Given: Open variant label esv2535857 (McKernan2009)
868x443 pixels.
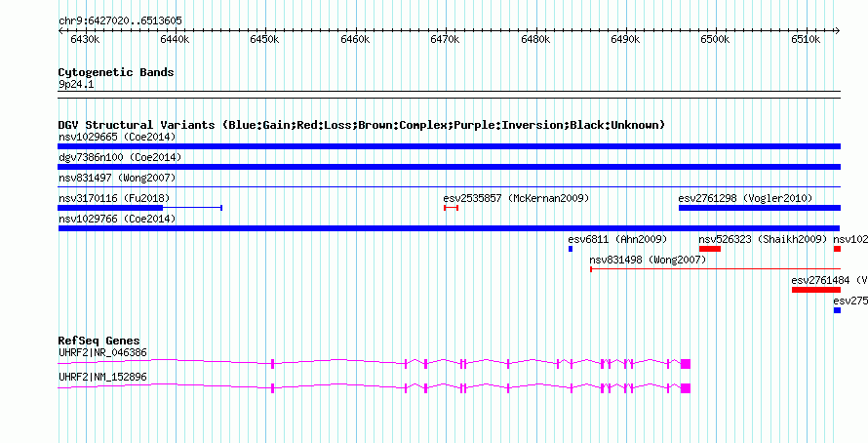Looking at the screenshot, I should pos(517,198).
